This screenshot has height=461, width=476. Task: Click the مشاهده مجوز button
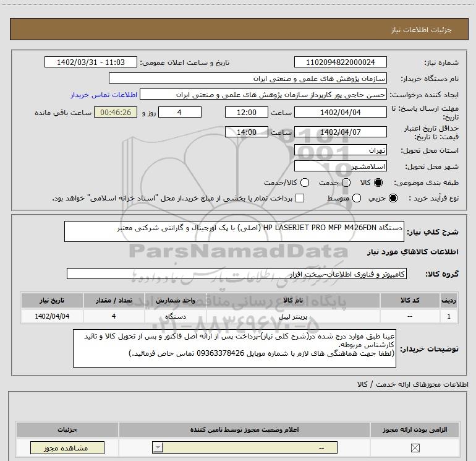coord(67,447)
